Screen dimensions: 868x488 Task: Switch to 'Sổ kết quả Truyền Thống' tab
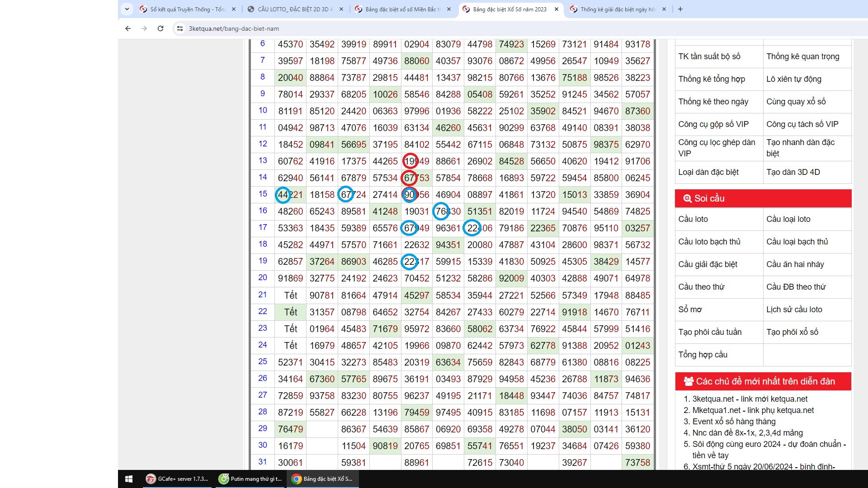188,9
